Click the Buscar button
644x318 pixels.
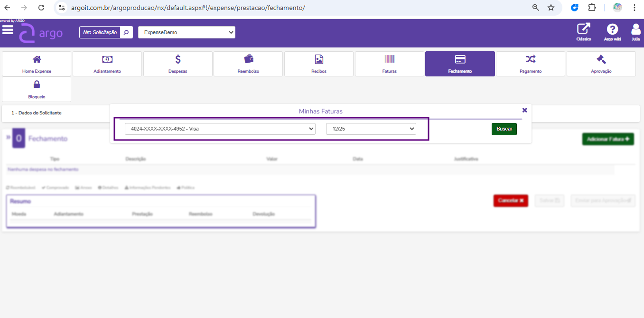point(504,129)
